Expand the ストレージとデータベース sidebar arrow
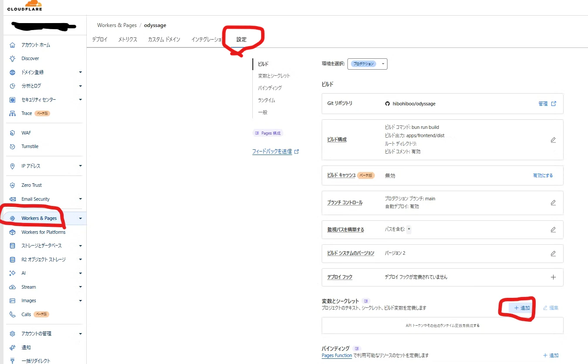Image resolution: width=588 pixels, height=364 pixels. [80, 246]
